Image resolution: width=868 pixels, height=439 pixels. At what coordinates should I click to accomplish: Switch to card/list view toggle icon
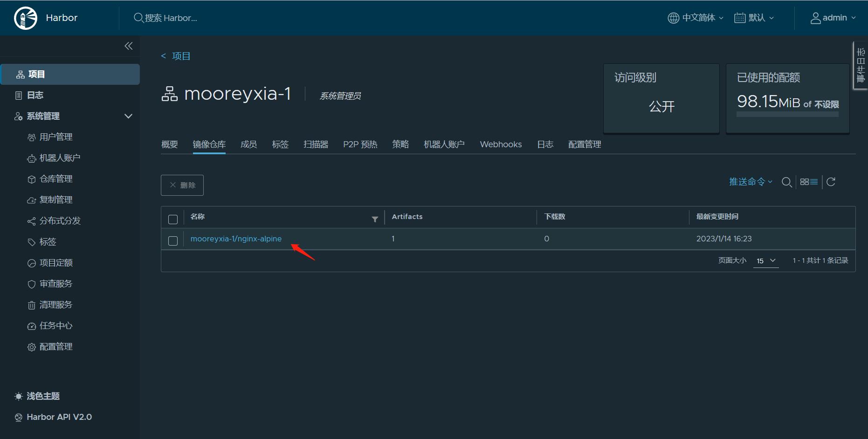809,182
